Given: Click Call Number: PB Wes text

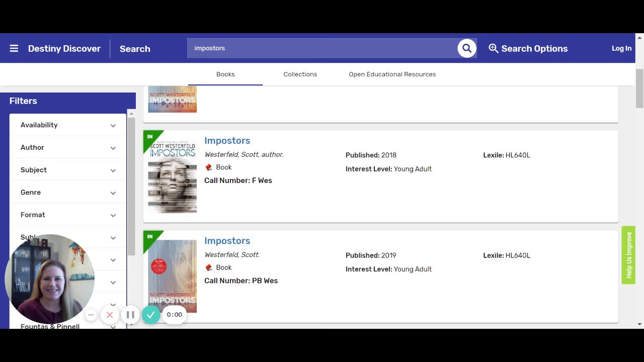Looking at the screenshot, I should tap(241, 281).
